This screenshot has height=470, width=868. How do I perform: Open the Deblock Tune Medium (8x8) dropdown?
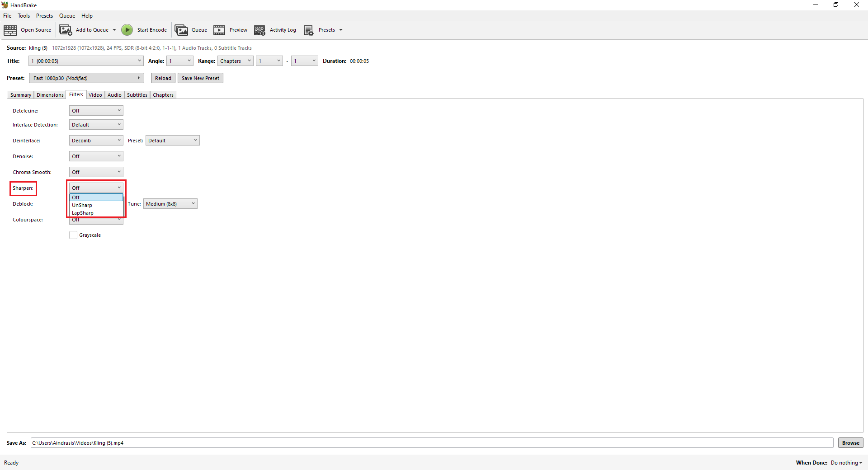[170, 204]
